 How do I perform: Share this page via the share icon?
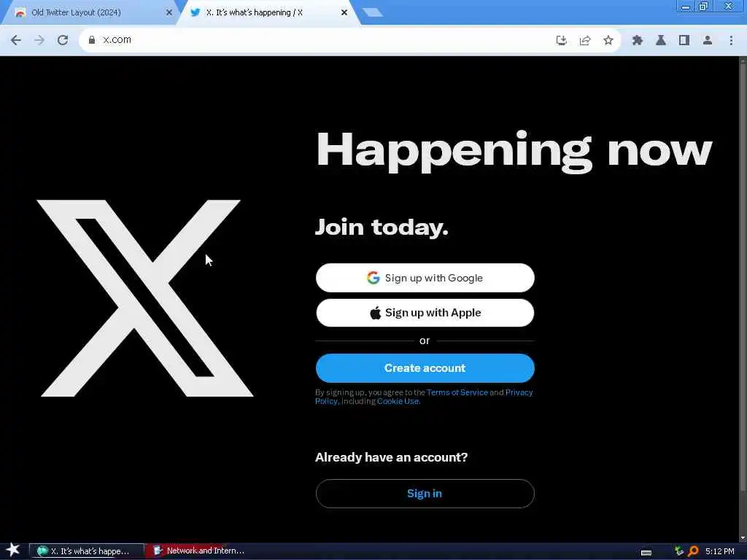(585, 41)
